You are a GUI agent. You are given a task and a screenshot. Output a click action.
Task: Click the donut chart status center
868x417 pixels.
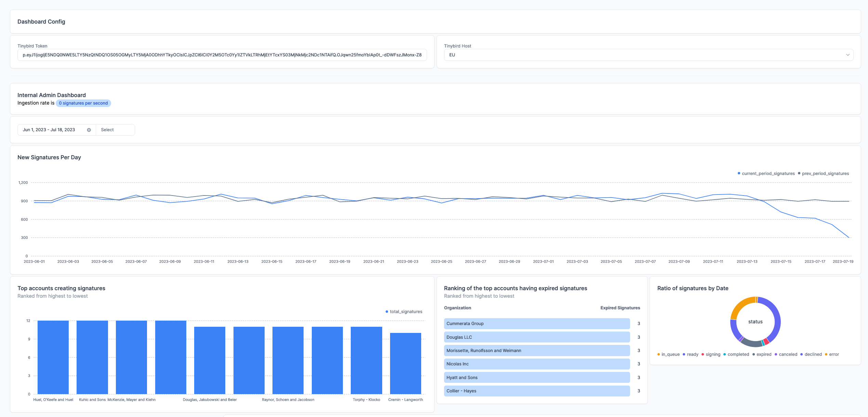click(x=755, y=322)
